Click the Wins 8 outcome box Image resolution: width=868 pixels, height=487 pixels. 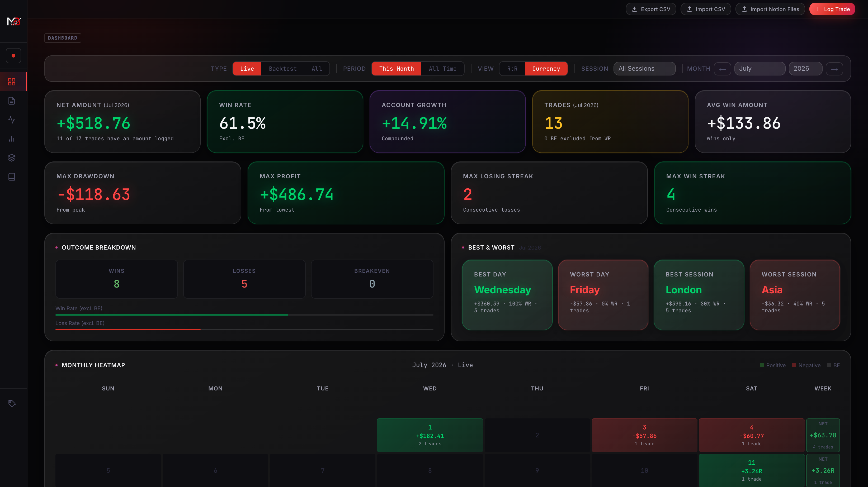(117, 279)
